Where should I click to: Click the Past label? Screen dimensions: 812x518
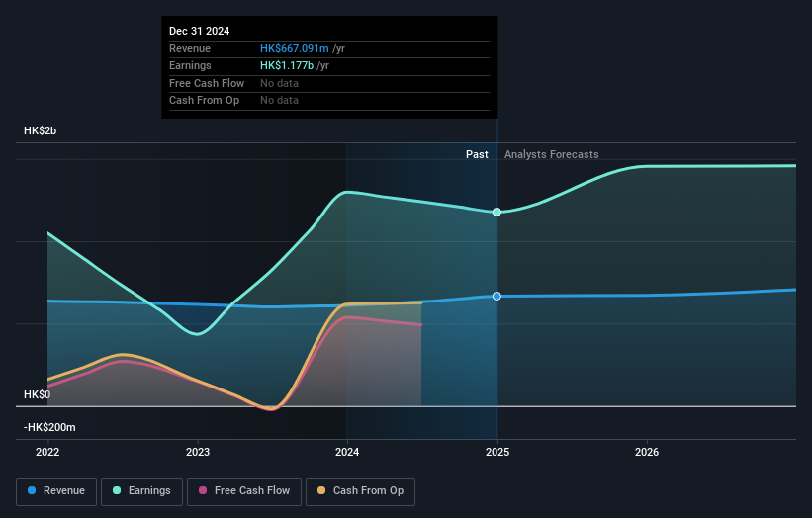(x=477, y=154)
